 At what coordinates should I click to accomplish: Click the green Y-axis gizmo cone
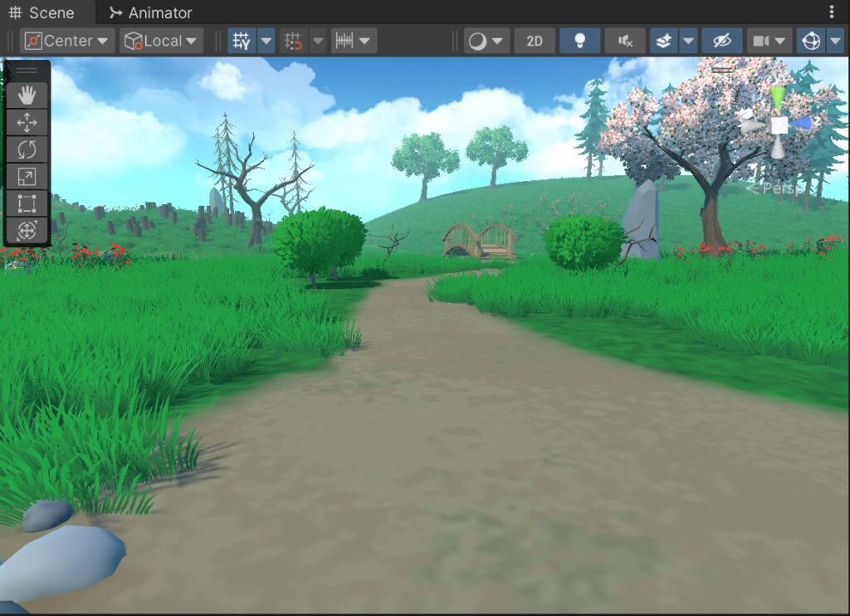coord(777,97)
